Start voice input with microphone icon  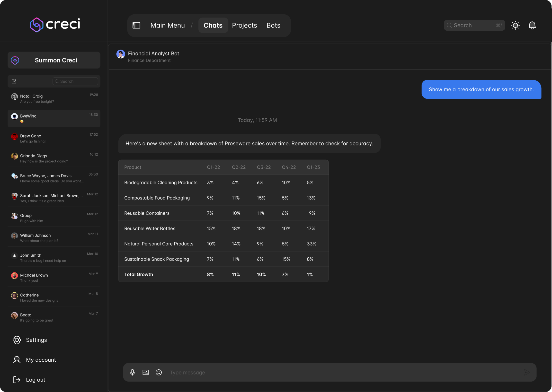(132, 372)
